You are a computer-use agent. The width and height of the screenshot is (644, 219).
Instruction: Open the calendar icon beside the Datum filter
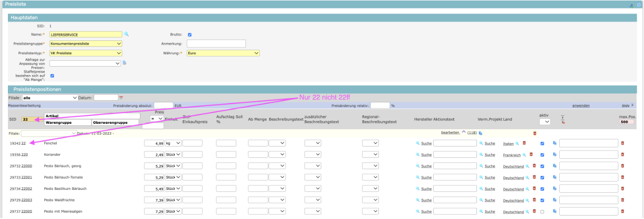121,98
